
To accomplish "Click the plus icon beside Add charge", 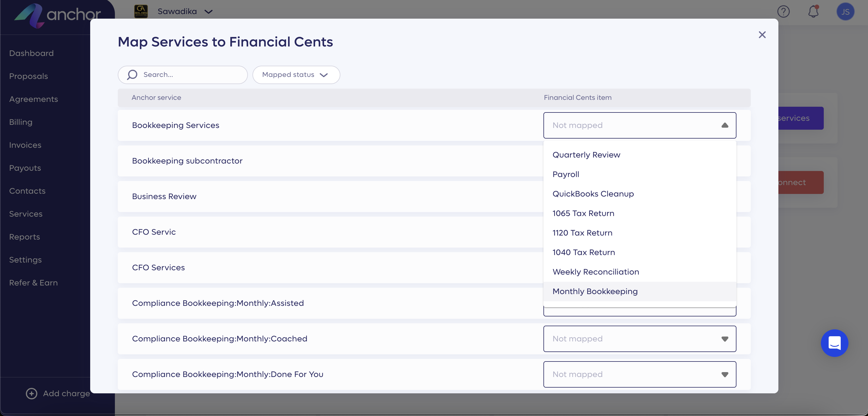I will tap(31, 393).
